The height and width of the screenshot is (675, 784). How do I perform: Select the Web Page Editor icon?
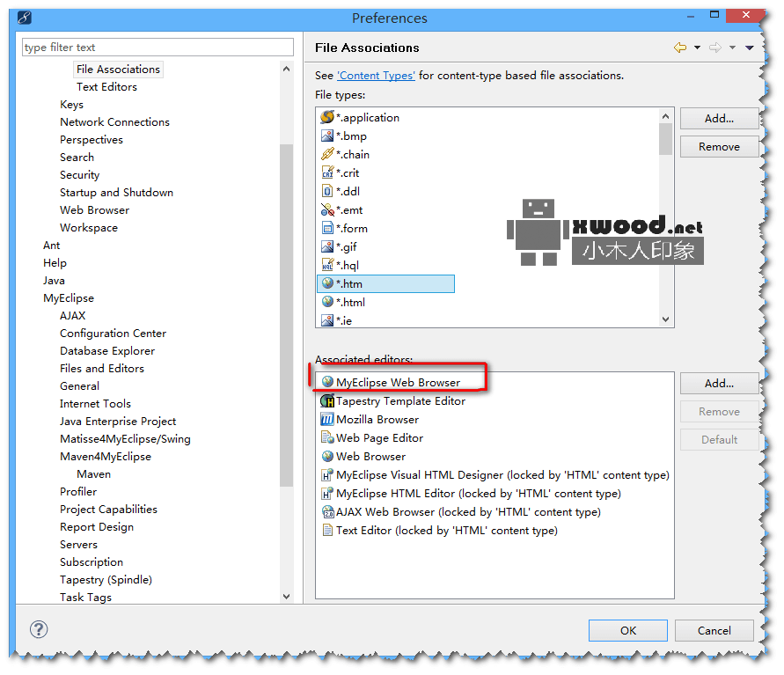327,438
